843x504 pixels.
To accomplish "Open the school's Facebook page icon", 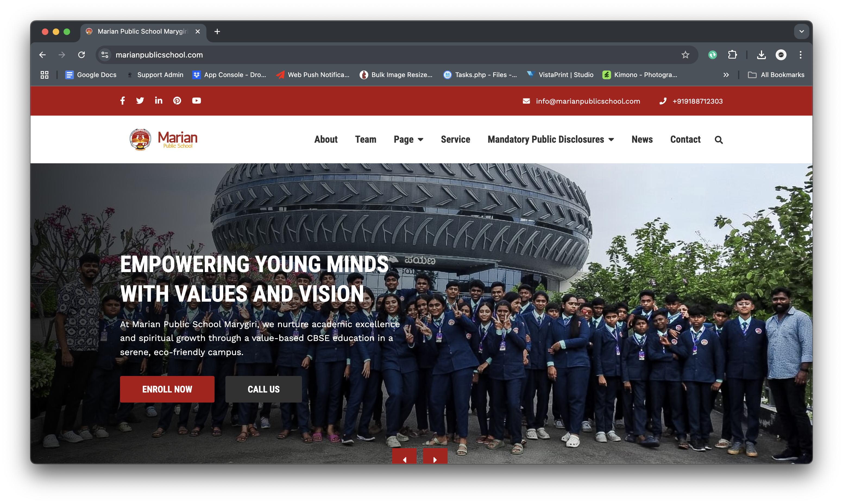I will 122,101.
